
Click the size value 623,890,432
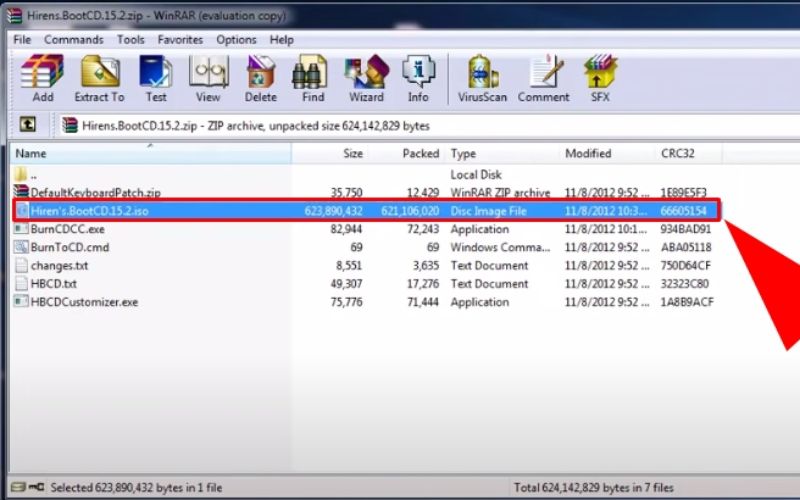pos(333,211)
